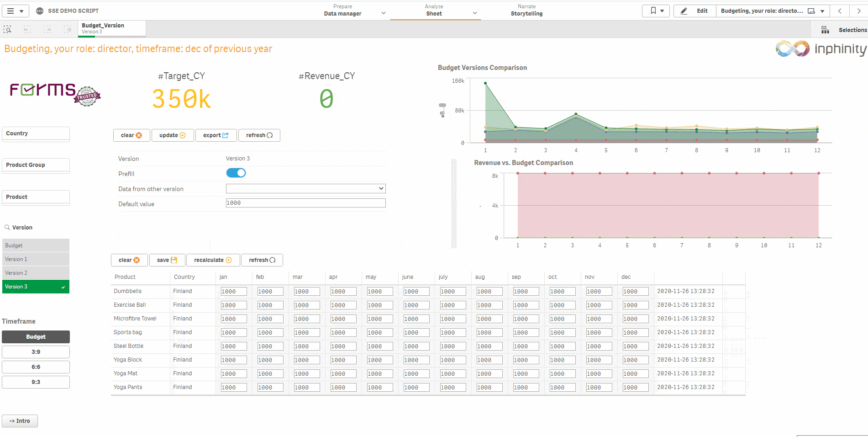The image size is (868, 437).
Task: Toggle the Prefill switch
Action: pyautogui.click(x=236, y=173)
